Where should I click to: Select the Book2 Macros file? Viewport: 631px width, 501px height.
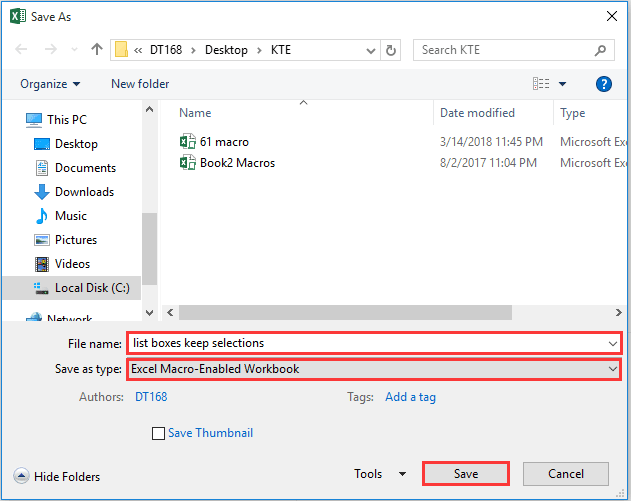(x=237, y=162)
